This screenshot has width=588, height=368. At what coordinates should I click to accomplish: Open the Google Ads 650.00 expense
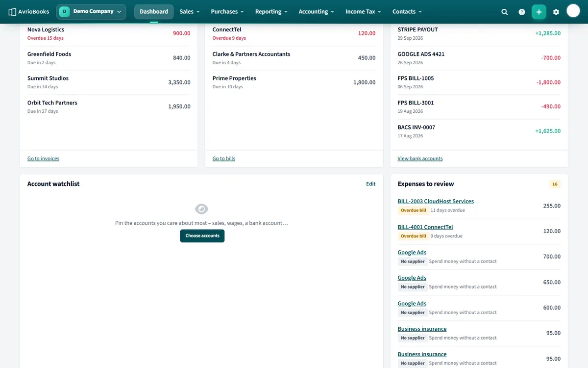pyautogui.click(x=412, y=278)
